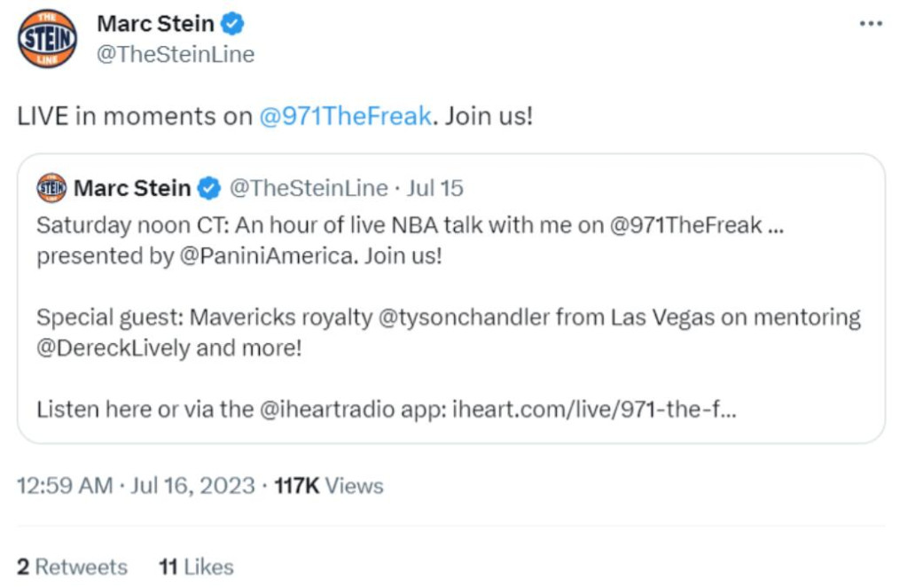
Task: Open Marc Stein name in quoted tweet
Action: (132, 188)
